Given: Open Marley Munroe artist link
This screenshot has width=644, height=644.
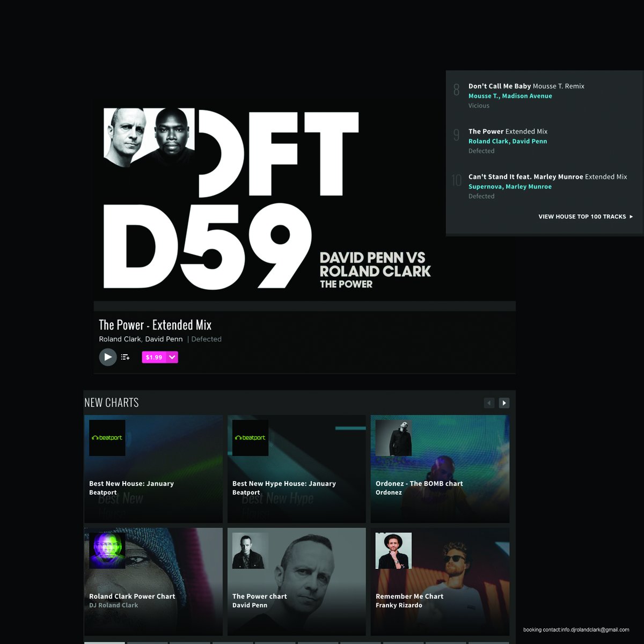Looking at the screenshot, I should click(x=529, y=187).
